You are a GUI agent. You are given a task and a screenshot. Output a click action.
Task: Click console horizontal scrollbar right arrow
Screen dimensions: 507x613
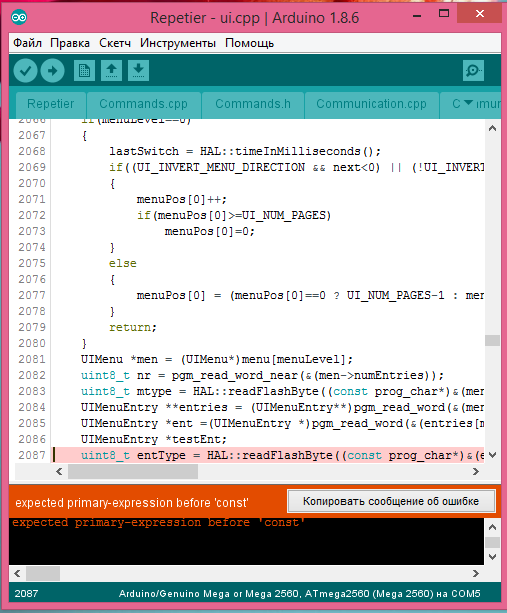(476, 574)
